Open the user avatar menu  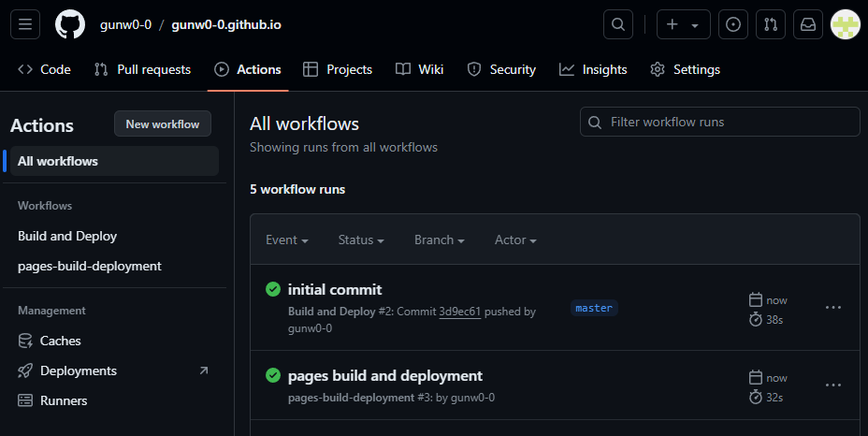click(846, 24)
